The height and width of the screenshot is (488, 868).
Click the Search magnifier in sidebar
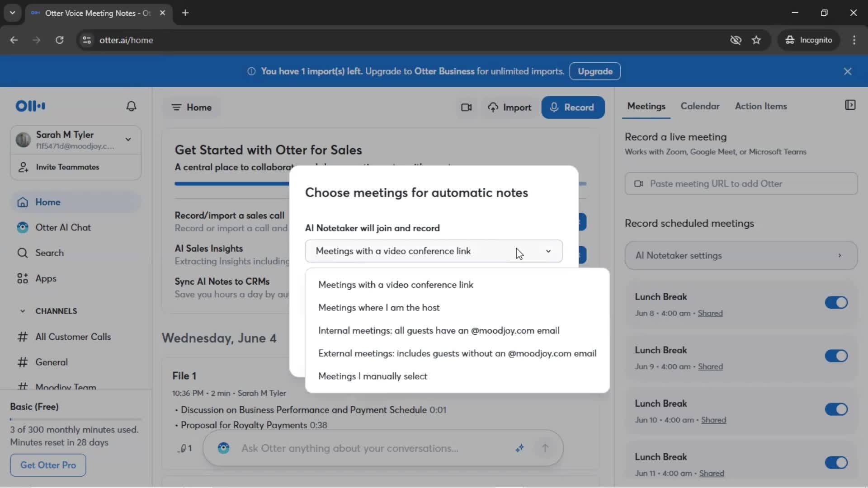click(x=23, y=253)
